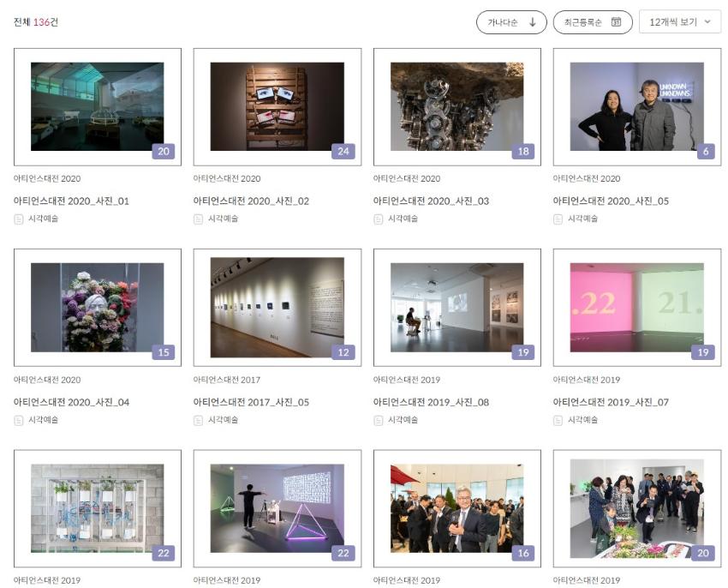Sort the list by 최근등록순
728x588 pixels.
click(582, 22)
